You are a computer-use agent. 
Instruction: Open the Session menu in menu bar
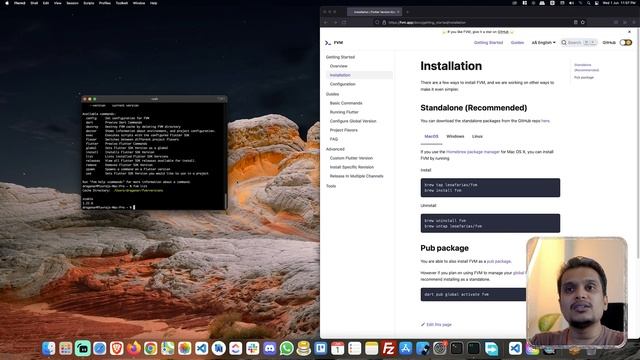(x=72, y=3)
